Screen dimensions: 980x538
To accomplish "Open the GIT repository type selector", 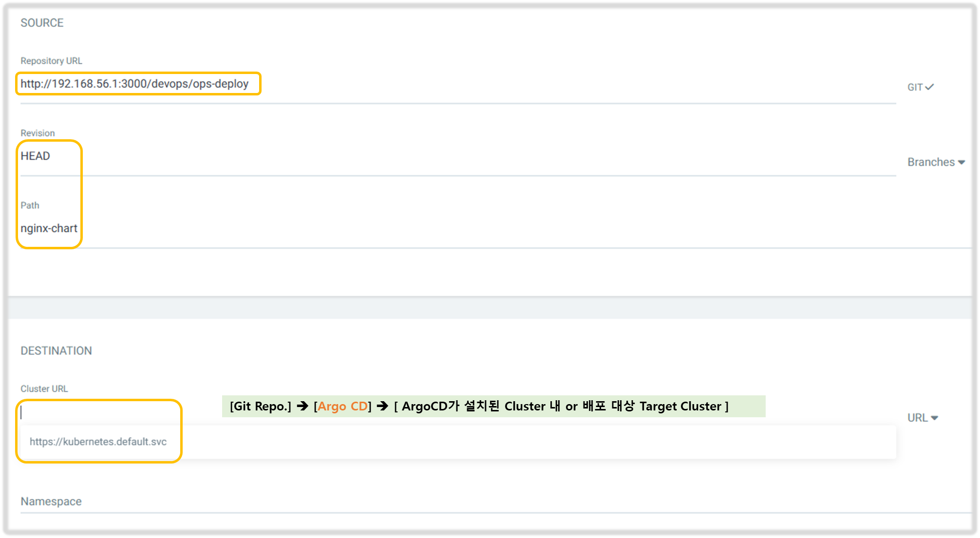I will (915, 87).
